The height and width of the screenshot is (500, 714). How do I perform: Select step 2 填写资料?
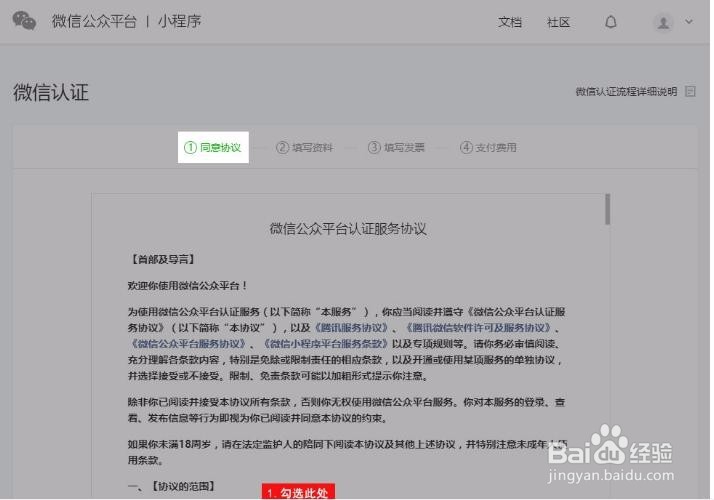(x=305, y=147)
